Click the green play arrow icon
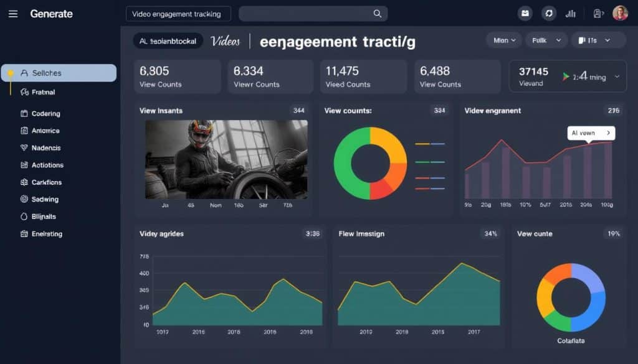The height and width of the screenshot is (364, 638). point(566,77)
